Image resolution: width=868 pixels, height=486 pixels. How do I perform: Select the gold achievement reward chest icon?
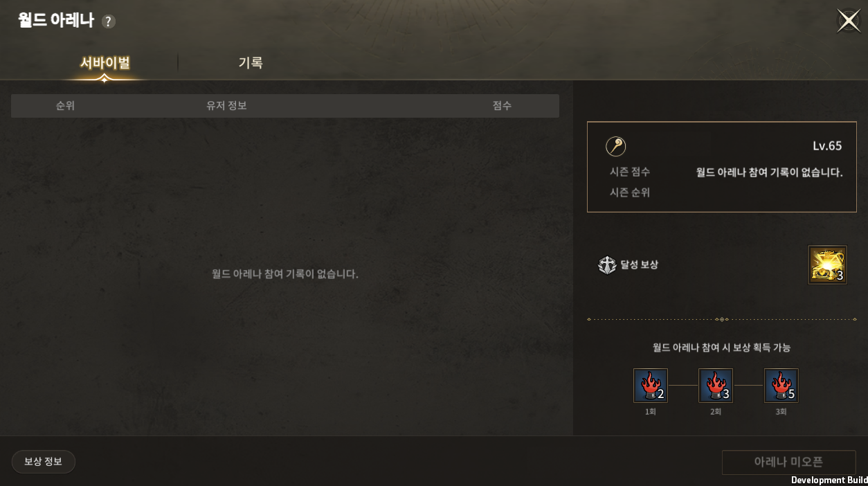pos(828,264)
